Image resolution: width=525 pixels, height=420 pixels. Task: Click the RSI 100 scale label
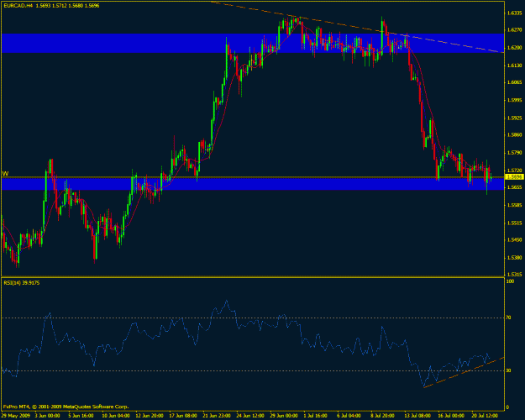click(510, 281)
